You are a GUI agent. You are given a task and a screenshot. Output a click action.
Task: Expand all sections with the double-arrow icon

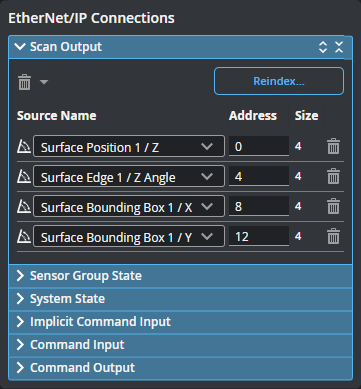point(323,47)
